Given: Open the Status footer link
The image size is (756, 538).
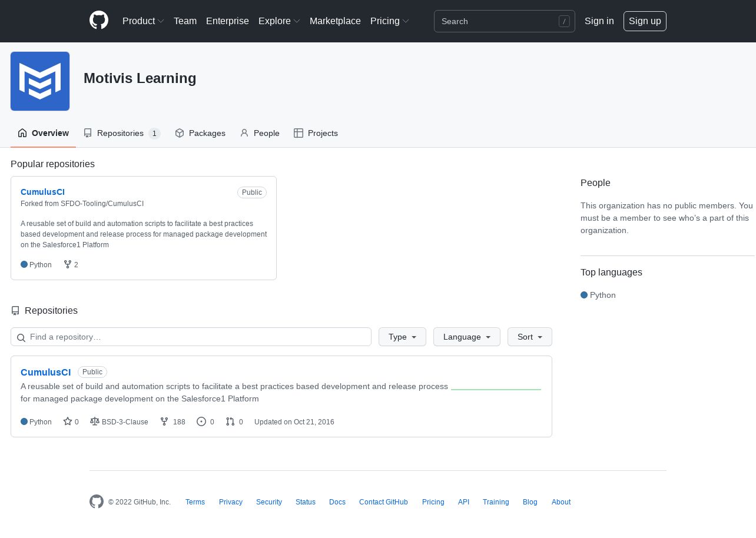Looking at the screenshot, I should (x=306, y=502).
